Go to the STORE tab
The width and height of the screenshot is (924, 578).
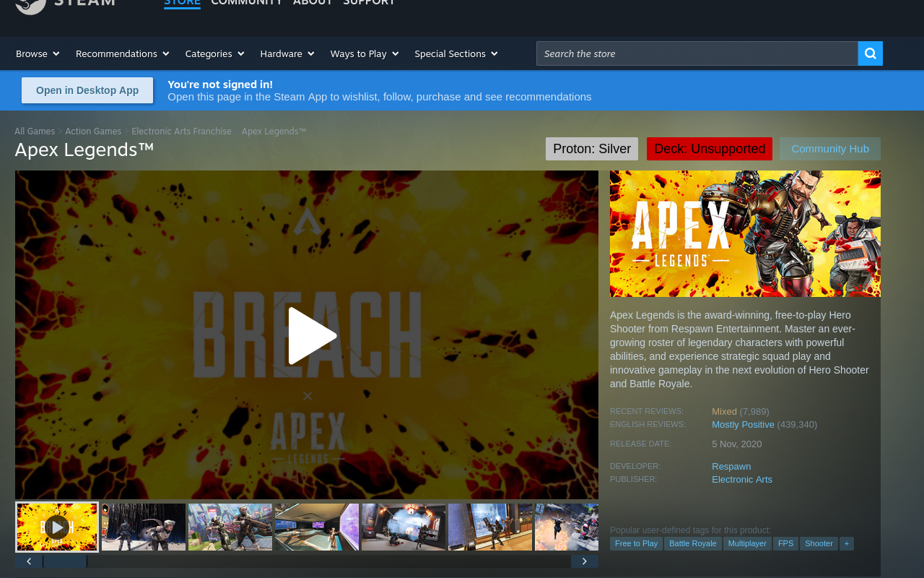pos(182,3)
